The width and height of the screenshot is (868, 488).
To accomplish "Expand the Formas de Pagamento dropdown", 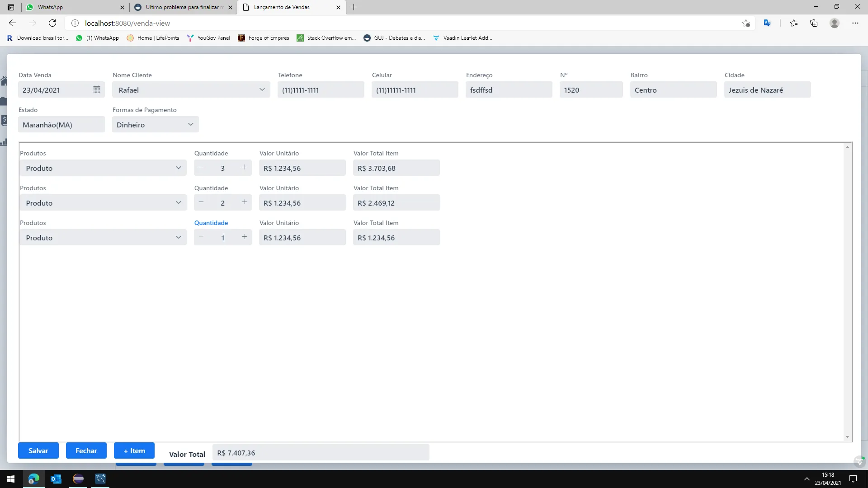I will click(190, 124).
